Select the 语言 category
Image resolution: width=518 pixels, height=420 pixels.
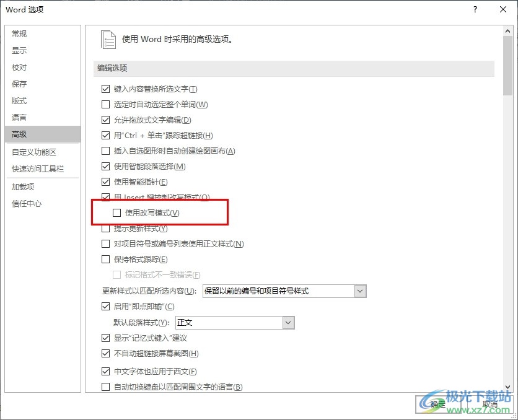tap(43, 117)
